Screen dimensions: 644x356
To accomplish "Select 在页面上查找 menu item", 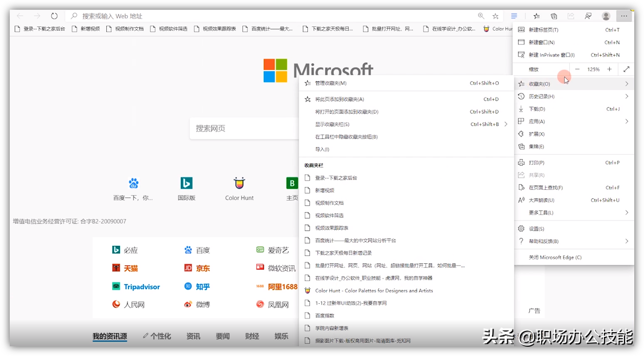I will pyautogui.click(x=574, y=188).
